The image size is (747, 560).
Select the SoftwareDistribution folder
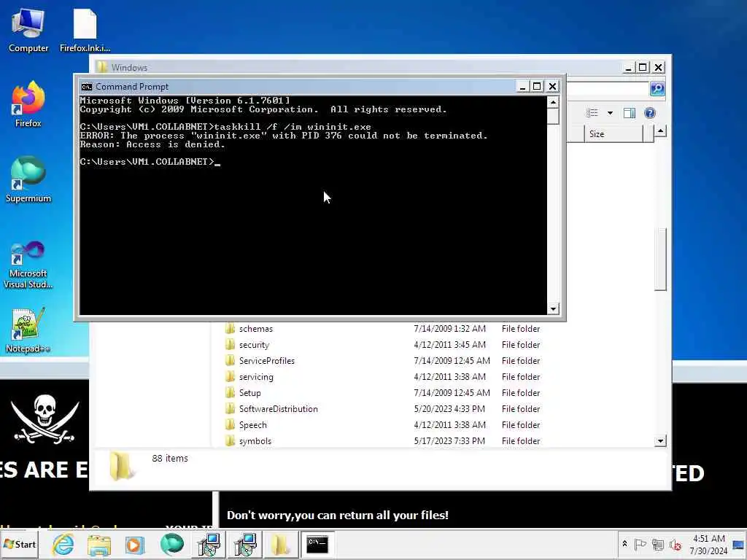pos(278,409)
